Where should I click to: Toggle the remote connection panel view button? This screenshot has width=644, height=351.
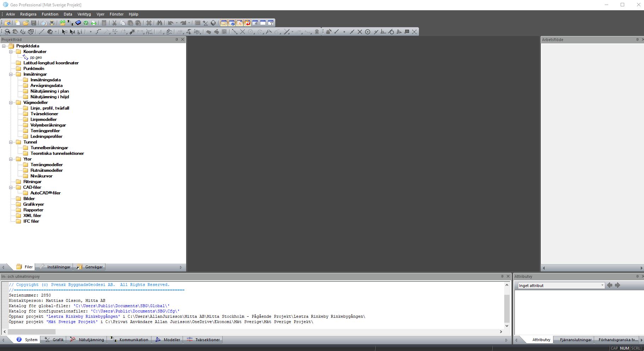pyautogui.click(x=255, y=23)
